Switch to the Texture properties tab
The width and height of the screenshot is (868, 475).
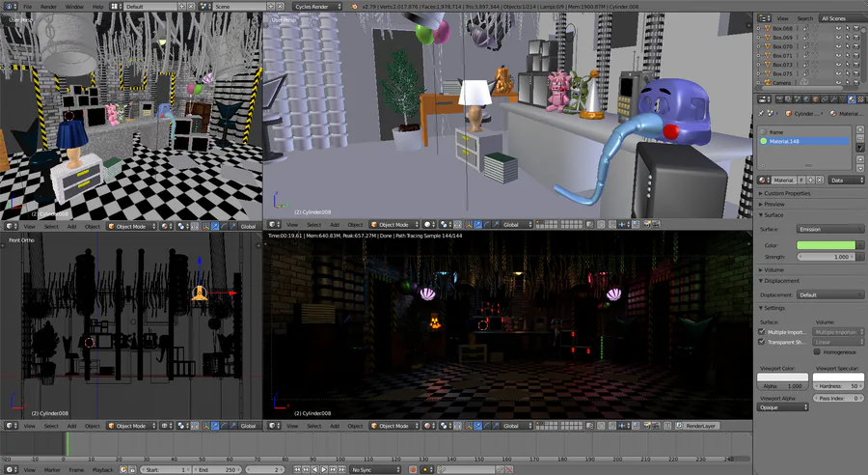point(861,99)
